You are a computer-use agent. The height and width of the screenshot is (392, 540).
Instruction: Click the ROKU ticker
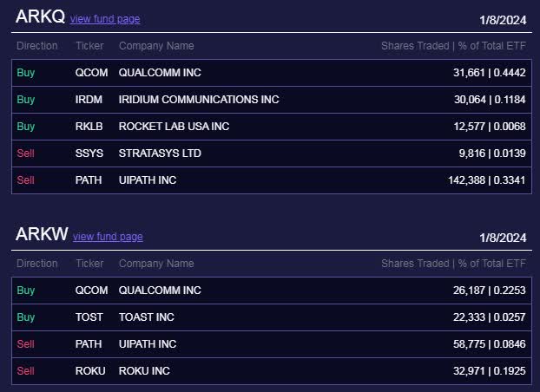pyautogui.click(x=90, y=371)
